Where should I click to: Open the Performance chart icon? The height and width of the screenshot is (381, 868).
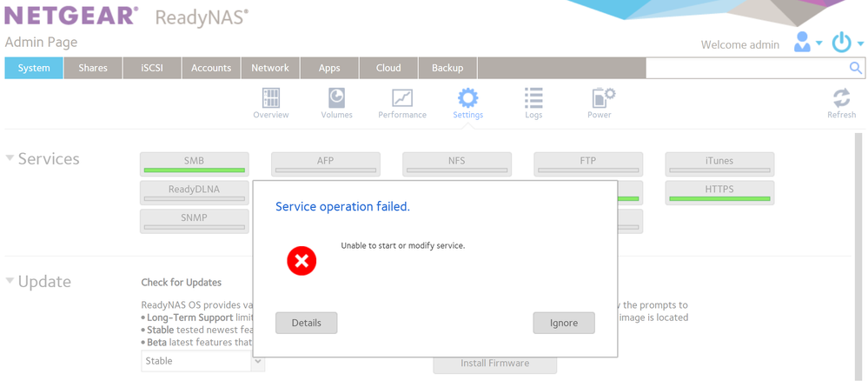[402, 98]
